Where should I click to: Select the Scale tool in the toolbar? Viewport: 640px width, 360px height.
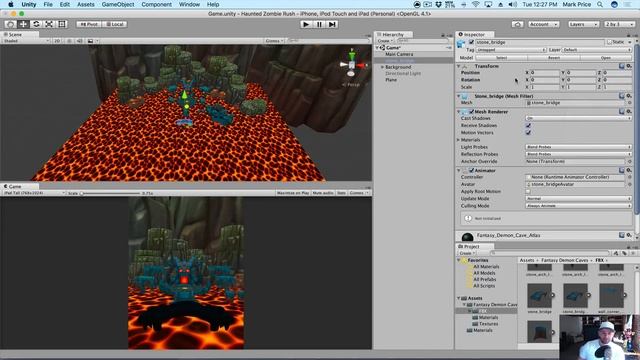tap(49, 24)
